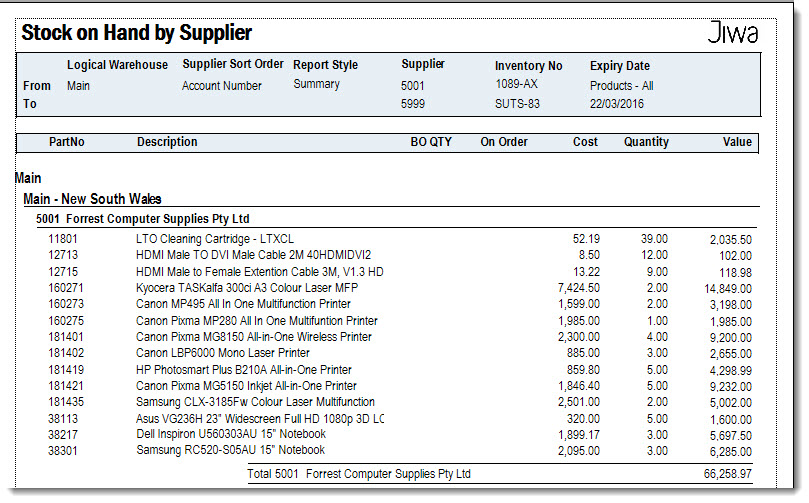Click the Cost column heading

point(585,142)
